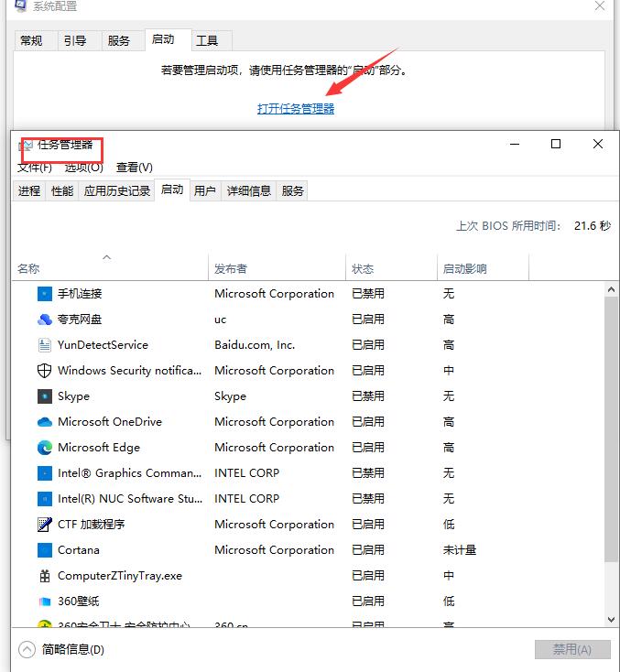Switch to the 性能 tab
This screenshot has height=672, width=620.
(x=62, y=190)
